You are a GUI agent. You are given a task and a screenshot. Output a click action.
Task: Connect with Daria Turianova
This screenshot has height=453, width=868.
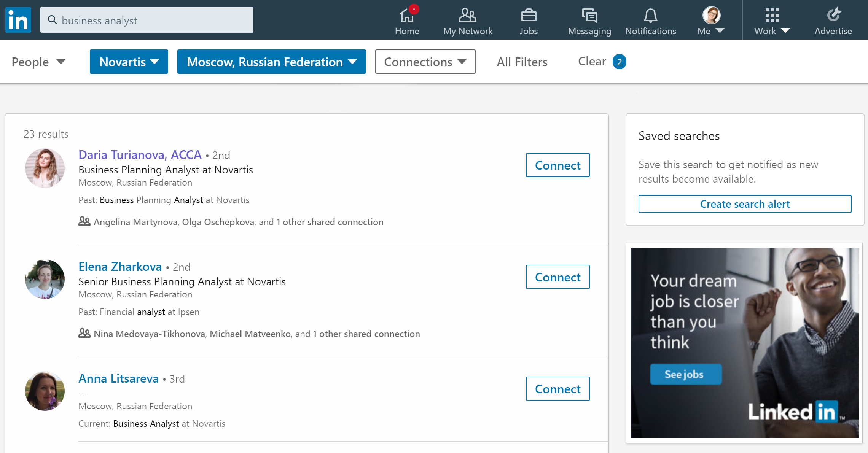click(x=558, y=165)
